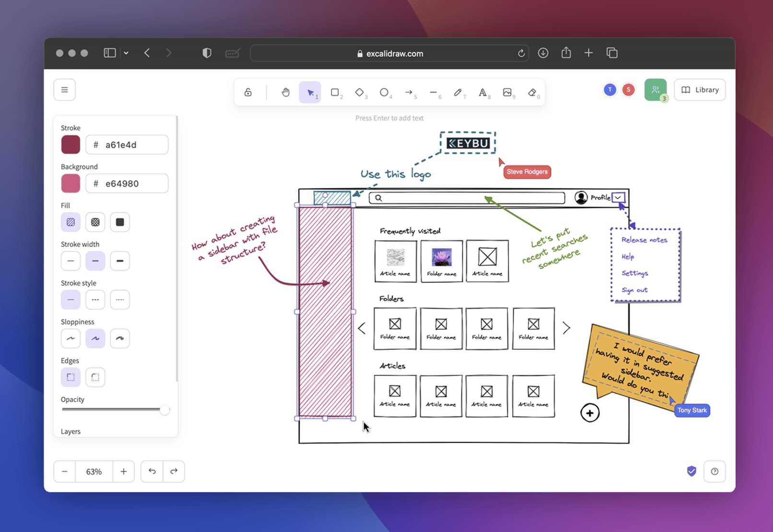Viewport: 773px width, 532px height.
Task: Expand the Safari sidebar dropdown chevron
Action: pyautogui.click(x=126, y=53)
